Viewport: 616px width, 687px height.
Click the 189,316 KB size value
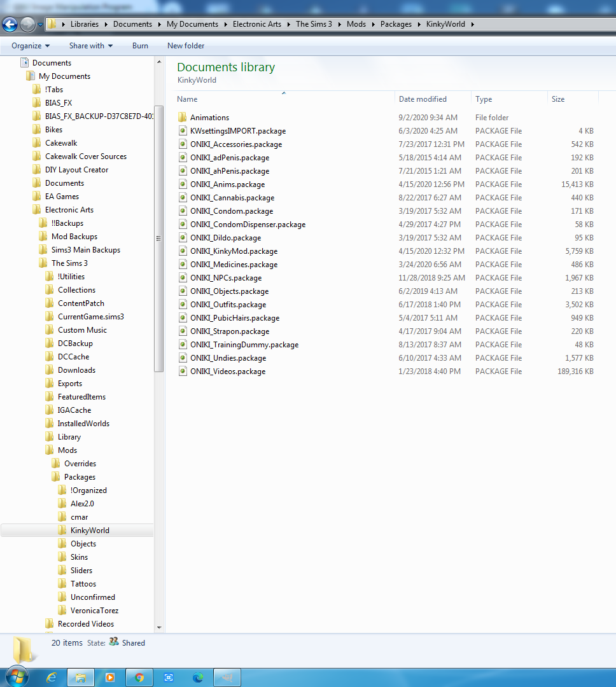pos(575,371)
